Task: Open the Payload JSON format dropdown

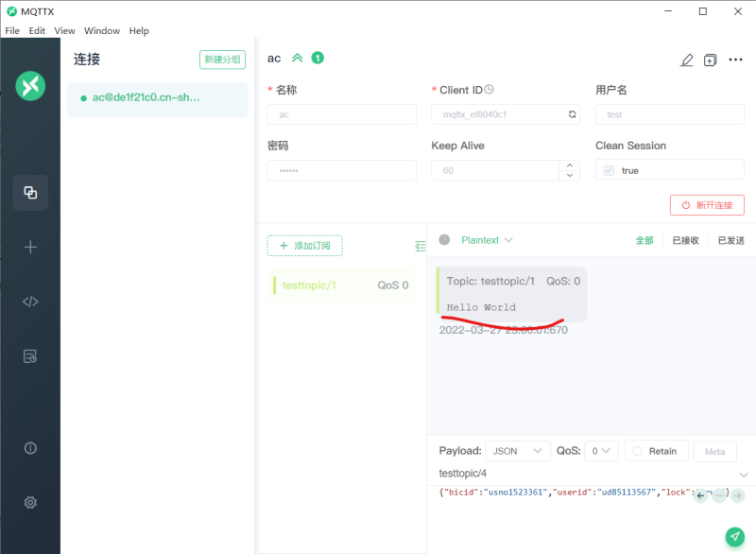Action: pyautogui.click(x=518, y=451)
